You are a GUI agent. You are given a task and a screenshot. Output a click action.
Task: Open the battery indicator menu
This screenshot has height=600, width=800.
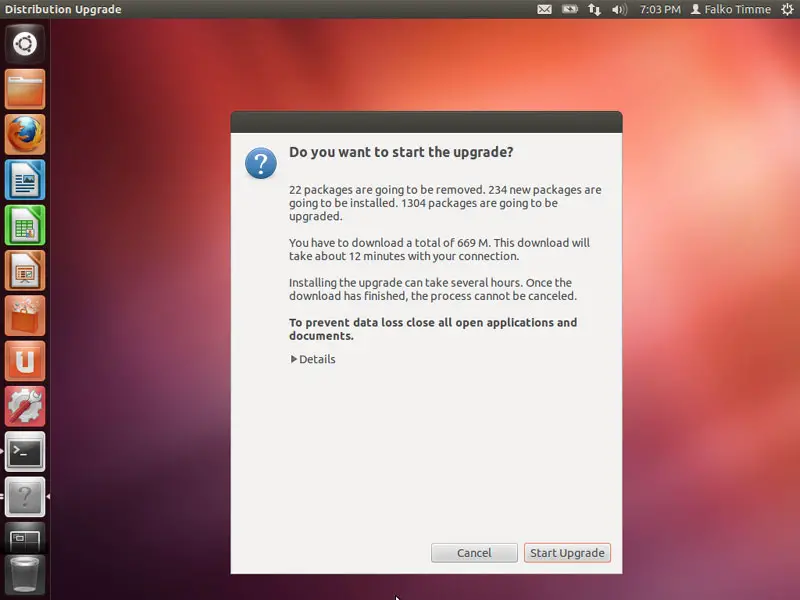pyautogui.click(x=569, y=9)
